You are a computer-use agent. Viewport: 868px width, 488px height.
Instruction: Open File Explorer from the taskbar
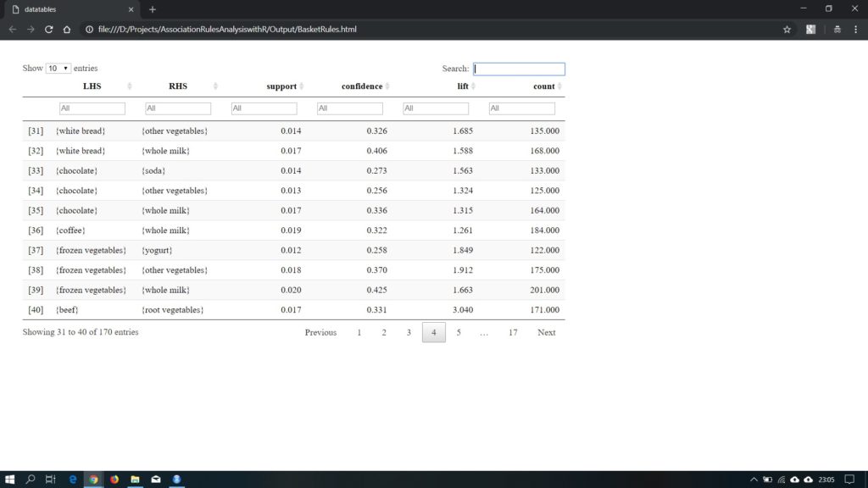135,479
